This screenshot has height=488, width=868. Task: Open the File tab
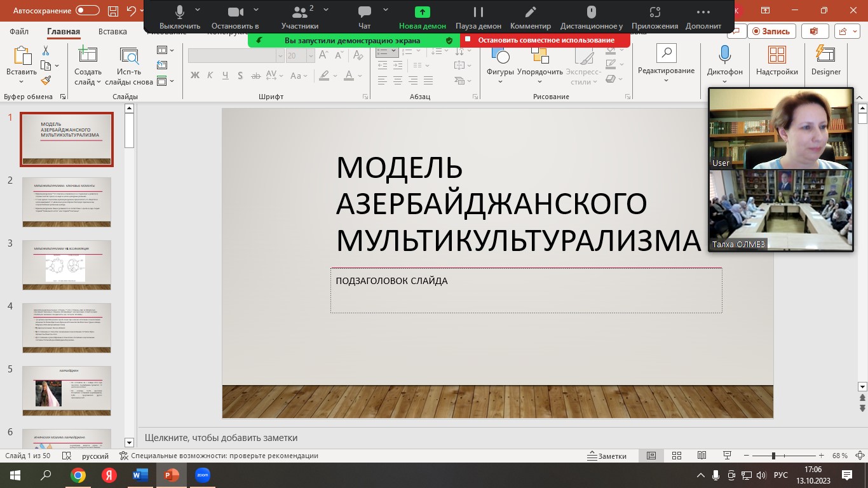[19, 31]
